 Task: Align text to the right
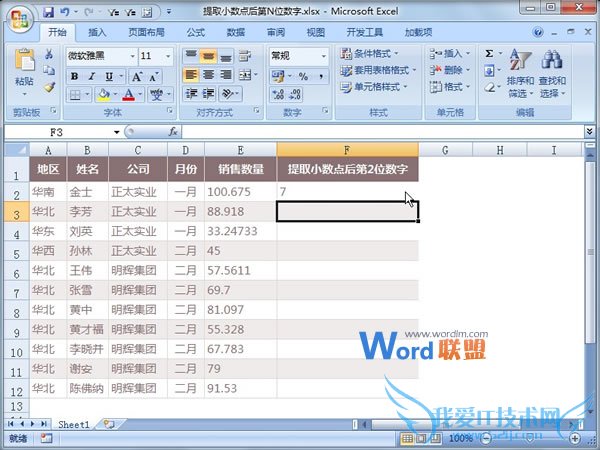tap(226, 75)
